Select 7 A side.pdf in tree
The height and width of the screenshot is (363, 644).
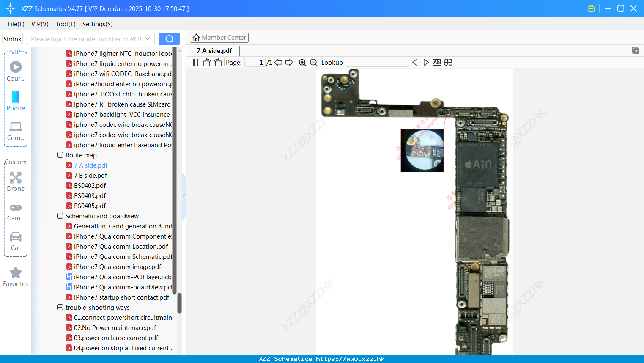coord(90,165)
